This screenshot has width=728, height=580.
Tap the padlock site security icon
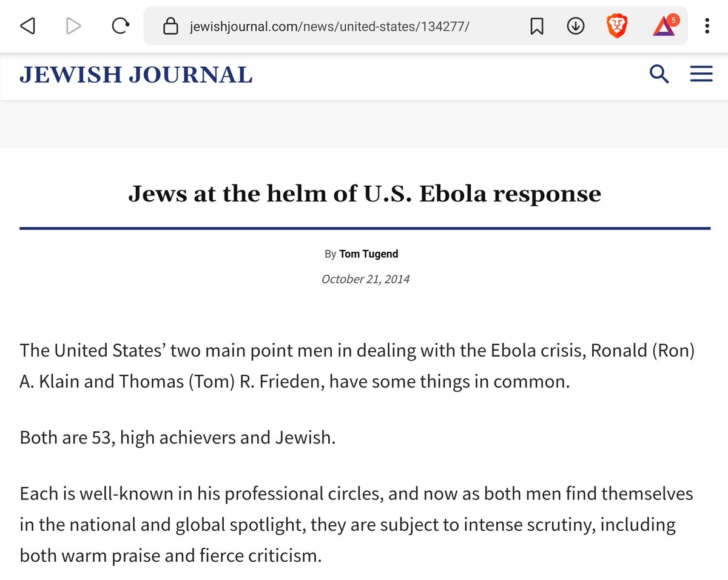point(171,26)
